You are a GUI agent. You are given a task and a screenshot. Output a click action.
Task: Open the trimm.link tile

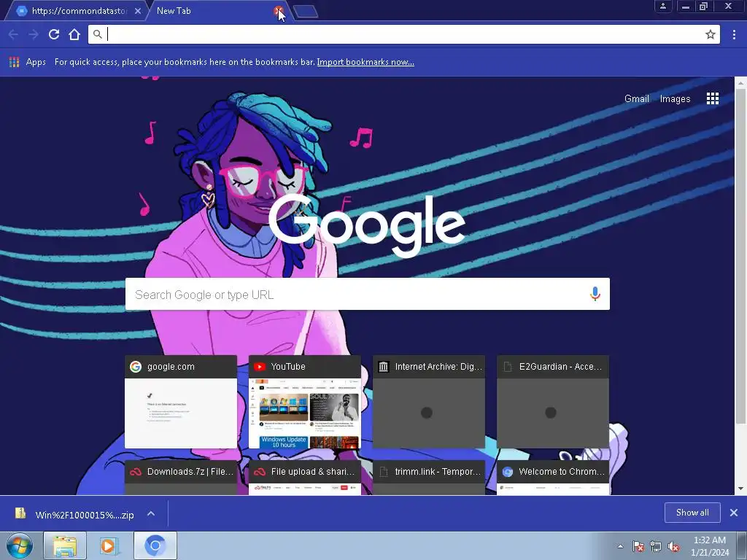[x=429, y=478]
